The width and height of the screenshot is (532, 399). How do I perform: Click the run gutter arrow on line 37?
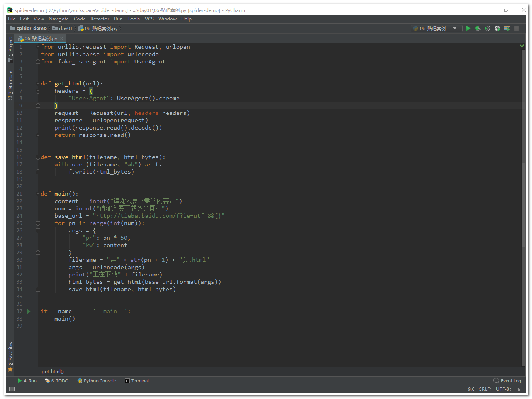29,311
